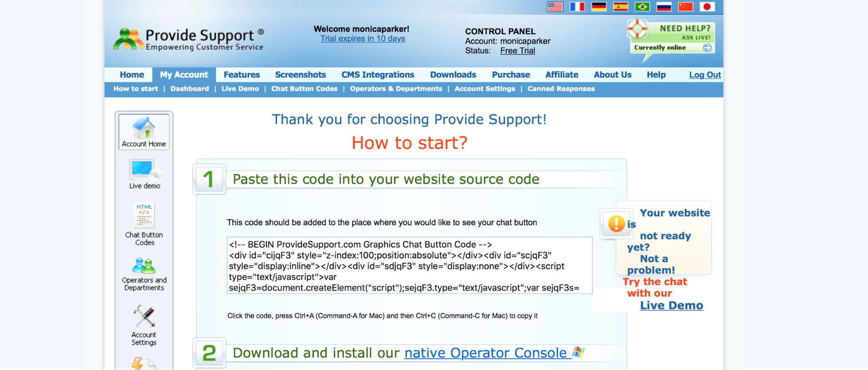Click the Provide Support logo
868x370 pixels.
[x=189, y=39]
